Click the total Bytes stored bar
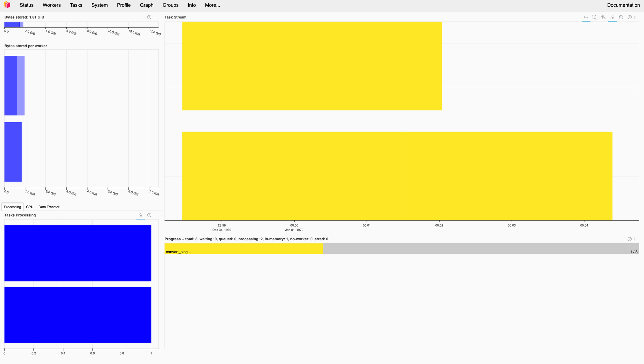 (14, 25)
